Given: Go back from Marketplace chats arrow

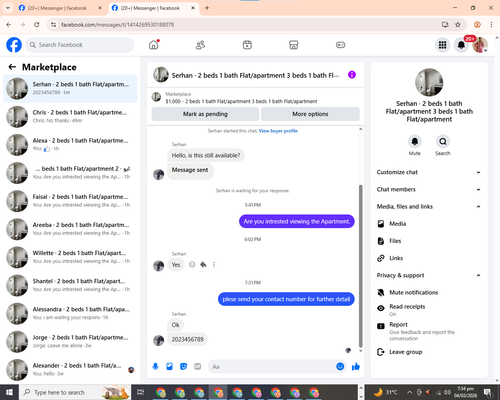Looking at the screenshot, I should pyautogui.click(x=12, y=67).
